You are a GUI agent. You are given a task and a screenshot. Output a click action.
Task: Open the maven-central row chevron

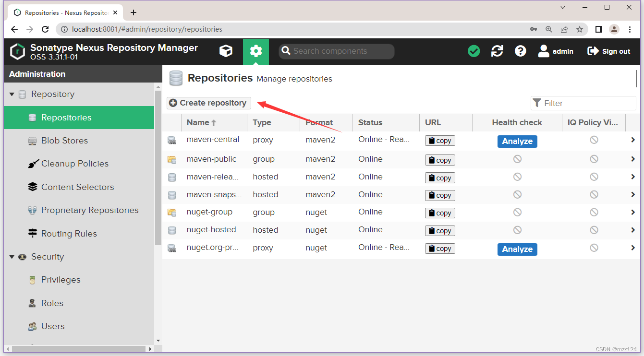point(633,140)
